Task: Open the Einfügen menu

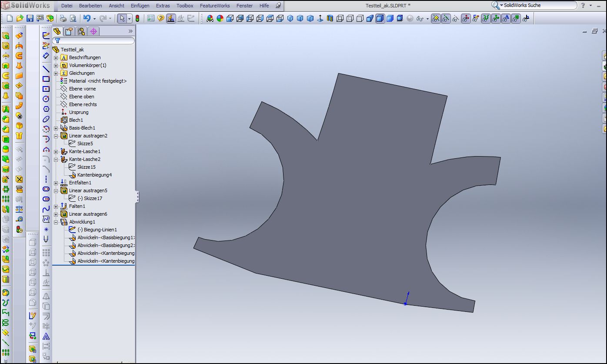Action: click(140, 6)
